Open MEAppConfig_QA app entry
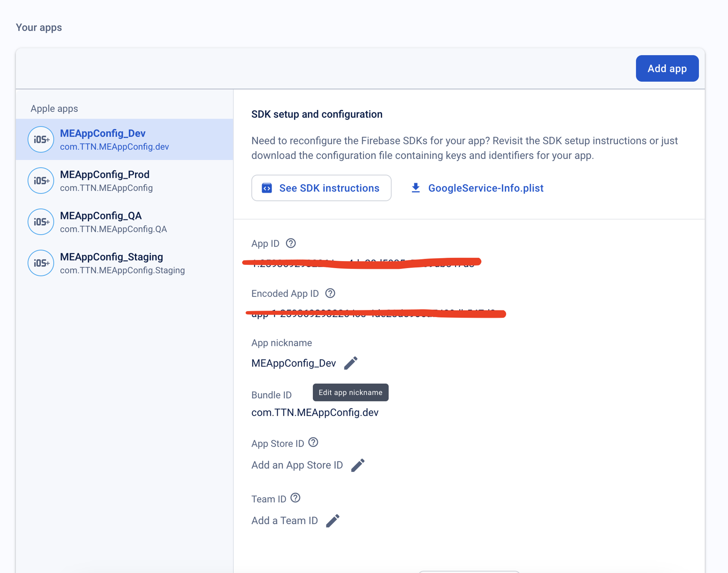This screenshot has width=728, height=573. click(124, 222)
